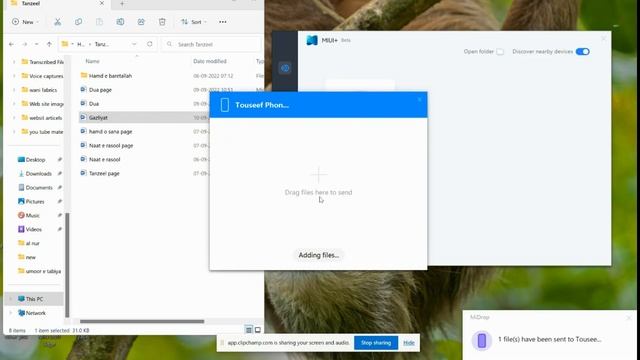Viewport: 640px width, 360px height.
Task: Select the Dua page file
Action: [100, 90]
